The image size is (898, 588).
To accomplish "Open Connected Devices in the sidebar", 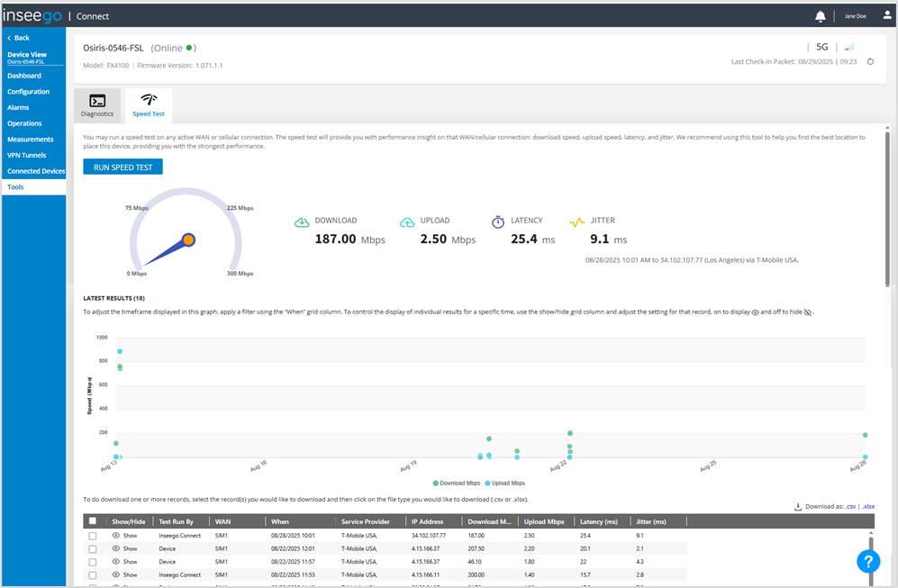I will coord(36,171).
